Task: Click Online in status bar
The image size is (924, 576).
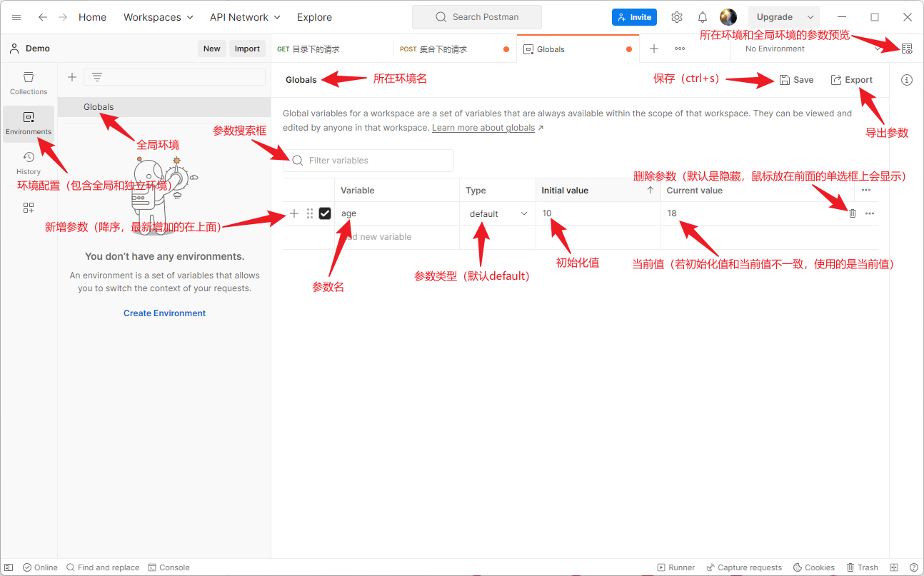Action: coord(40,567)
